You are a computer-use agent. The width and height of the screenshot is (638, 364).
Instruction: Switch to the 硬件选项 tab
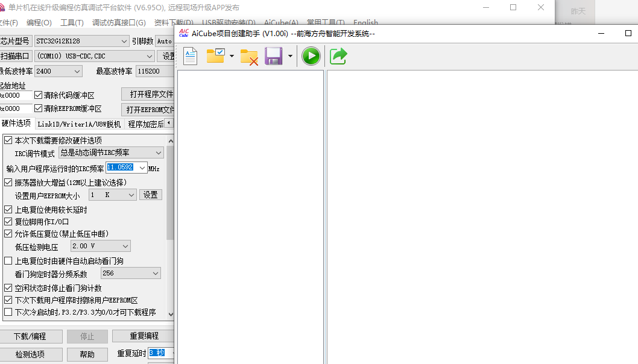[x=16, y=123]
